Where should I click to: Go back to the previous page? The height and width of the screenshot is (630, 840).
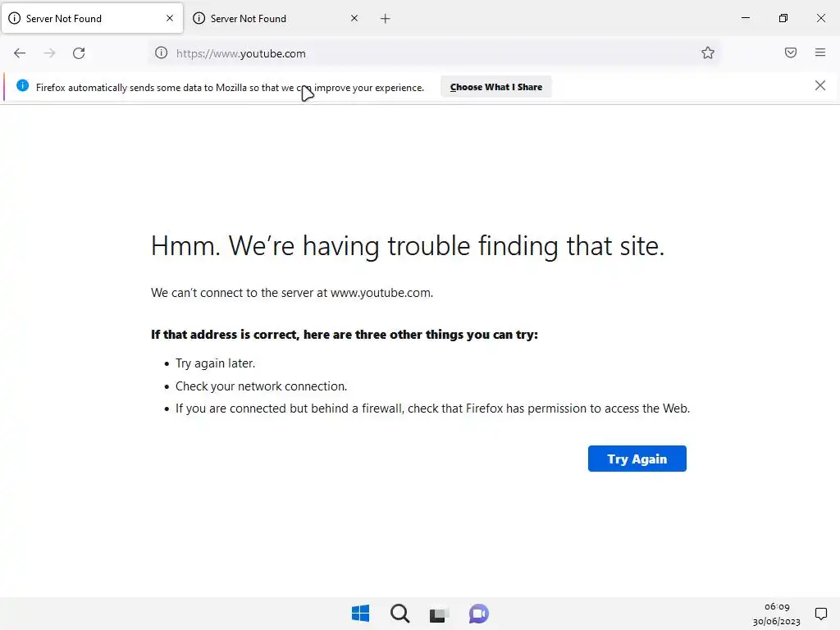click(x=20, y=53)
